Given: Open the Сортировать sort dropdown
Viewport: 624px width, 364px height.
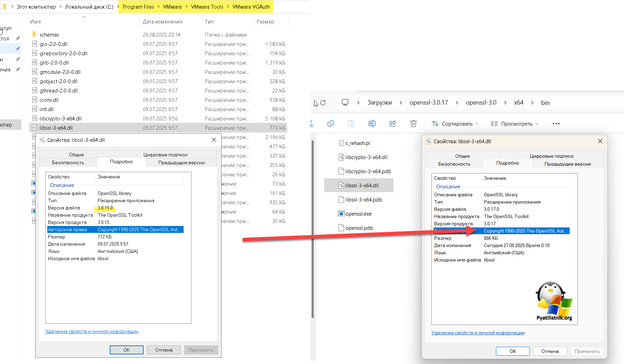Looking at the screenshot, I should (455, 124).
